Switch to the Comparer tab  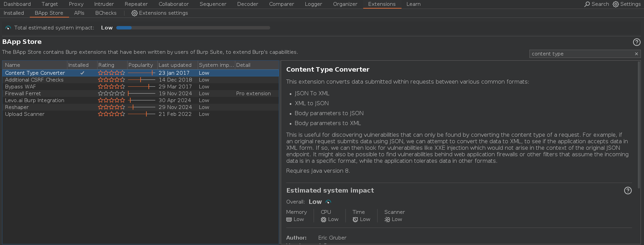(x=281, y=4)
